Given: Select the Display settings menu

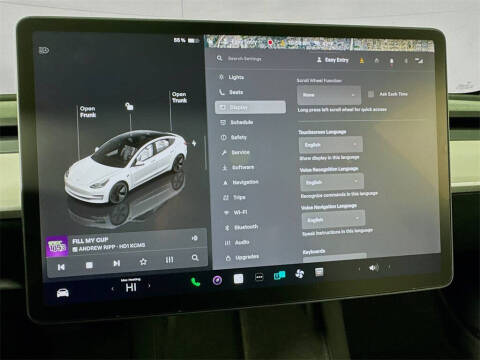Looking at the screenshot, I should 250,107.
